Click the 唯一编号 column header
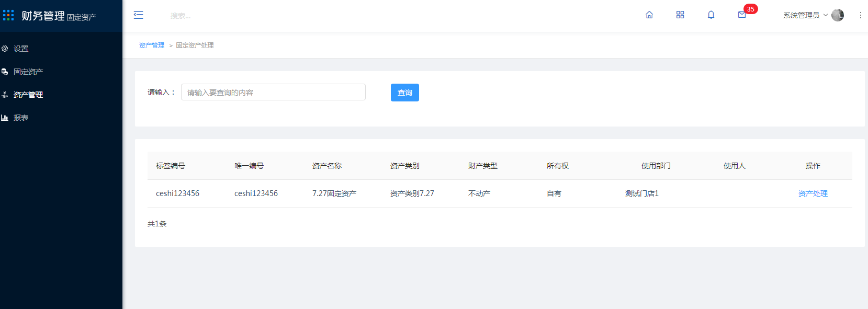868x309 pixels. [249, 166]
